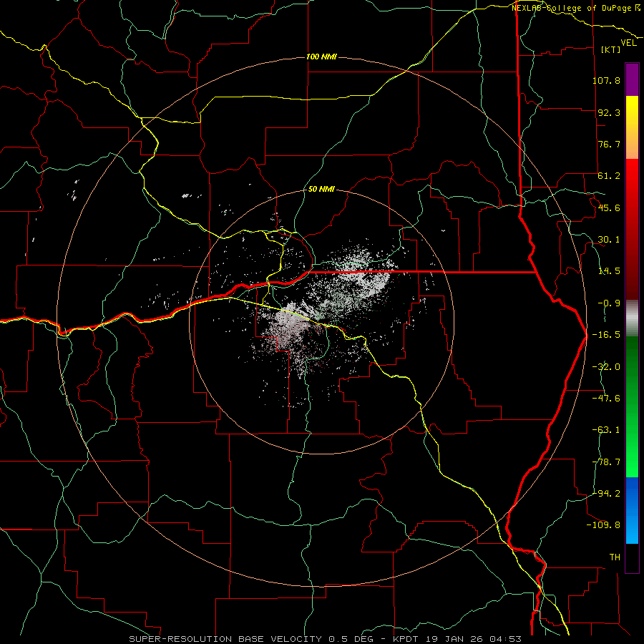The width and height of the screenshot is (644, 644).
Task: Click the blue segment of color bar
Action: click(632, 510)
